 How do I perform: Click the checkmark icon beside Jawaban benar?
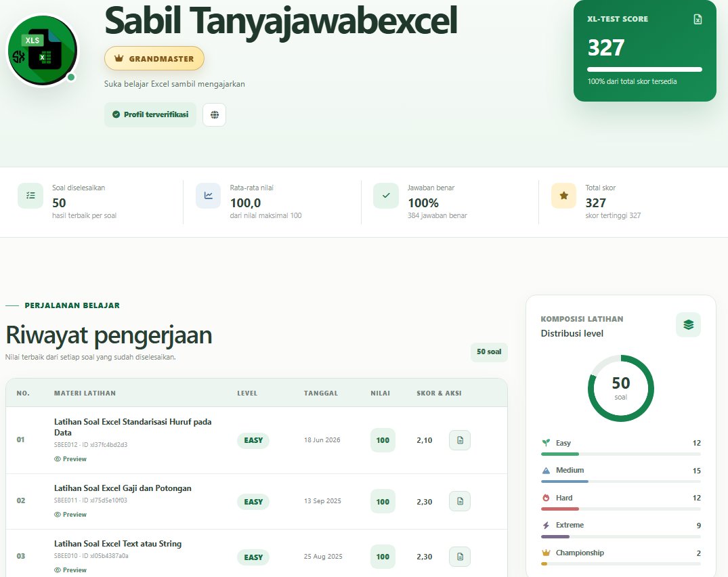(386, 196)
